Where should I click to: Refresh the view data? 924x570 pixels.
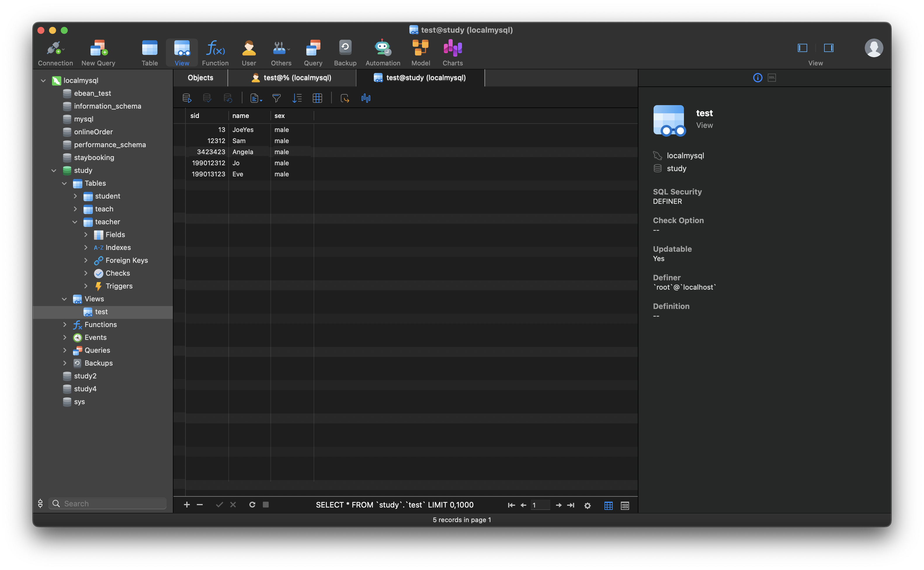click(252, 505)
